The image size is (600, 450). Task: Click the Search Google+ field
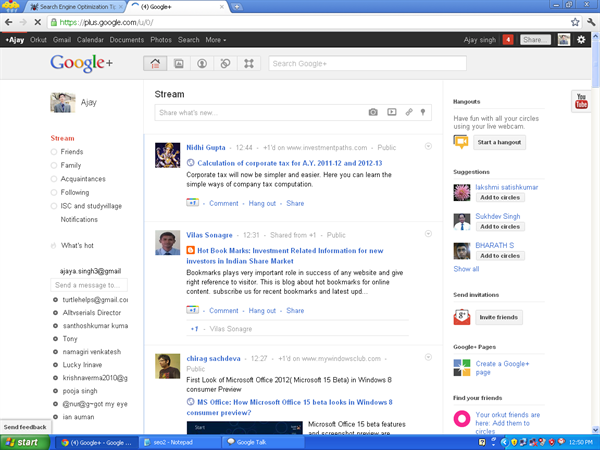(x=367, y=64)
